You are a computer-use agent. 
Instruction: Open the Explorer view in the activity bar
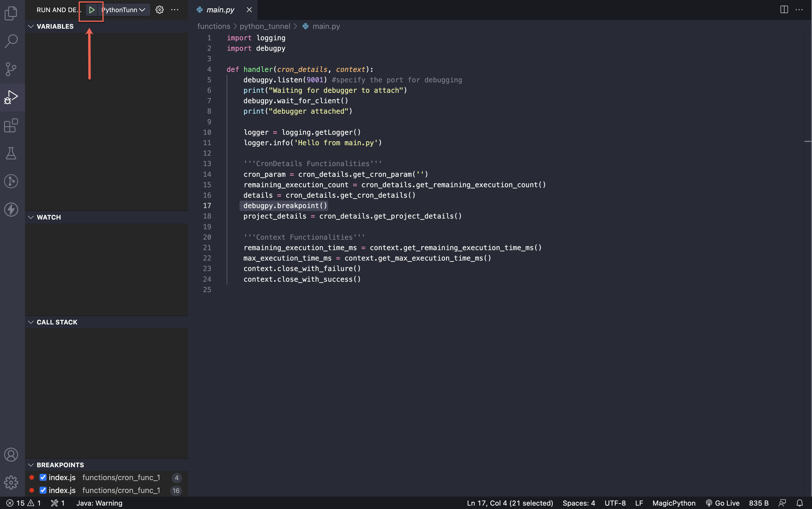pyautogui.click(x=11, y=13)
